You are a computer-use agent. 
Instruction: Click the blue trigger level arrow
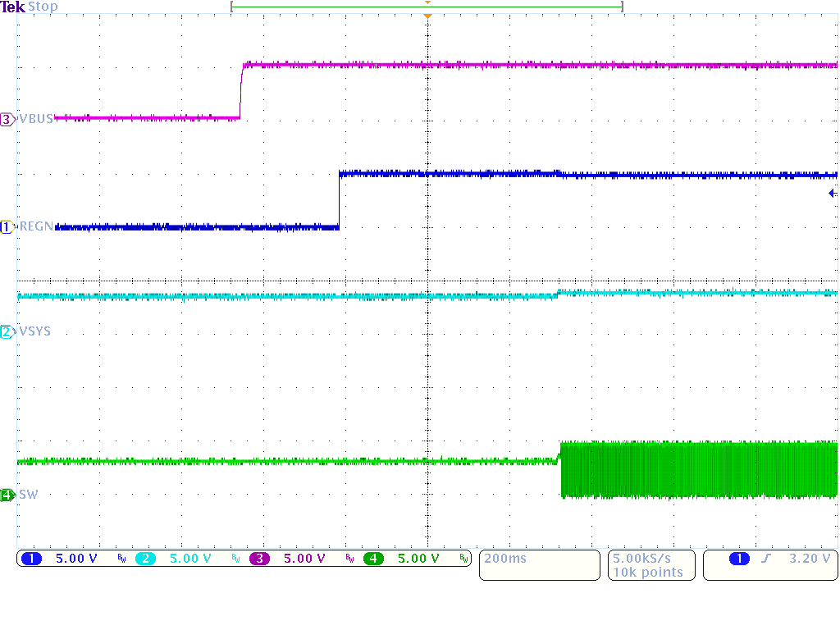[x=832, y=192]
